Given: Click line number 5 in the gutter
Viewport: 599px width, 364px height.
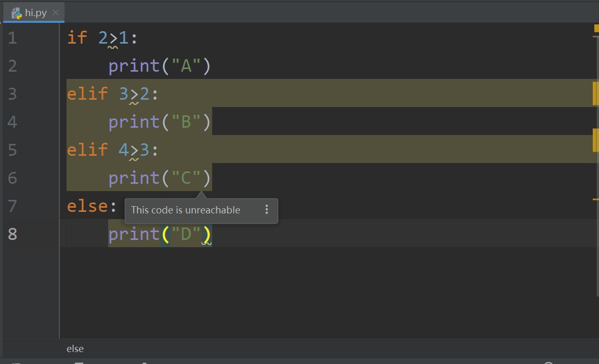Looking at the screenshot, I should click(x=12, y=150).
